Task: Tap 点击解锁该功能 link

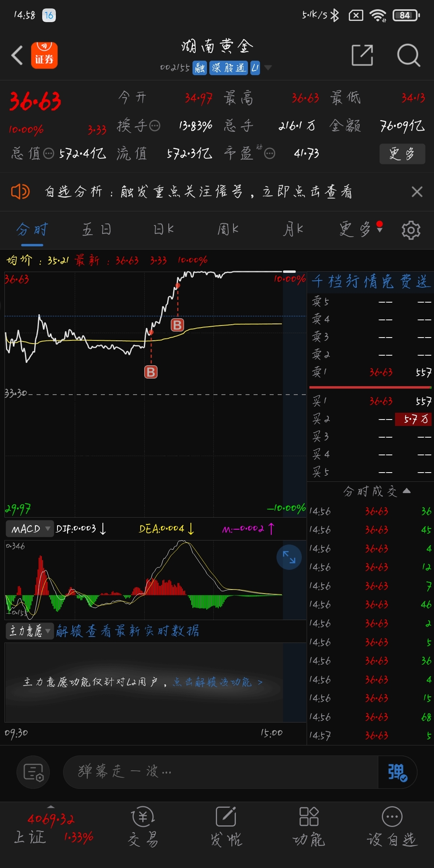Action: 217,682
